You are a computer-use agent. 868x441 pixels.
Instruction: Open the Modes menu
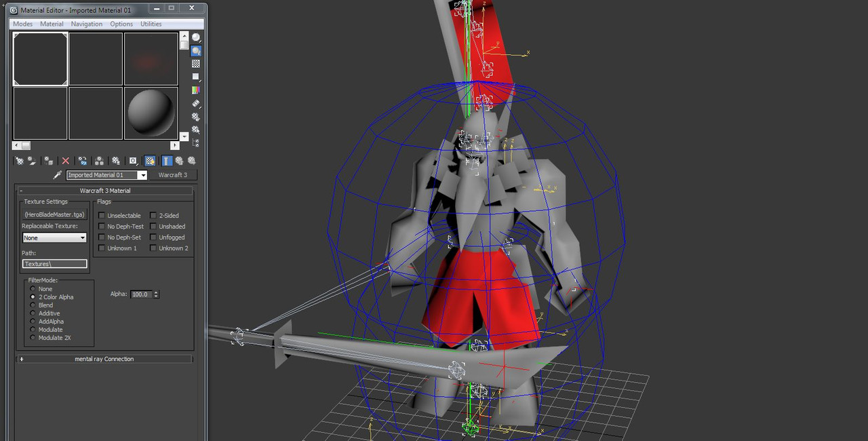pos(22,24)
